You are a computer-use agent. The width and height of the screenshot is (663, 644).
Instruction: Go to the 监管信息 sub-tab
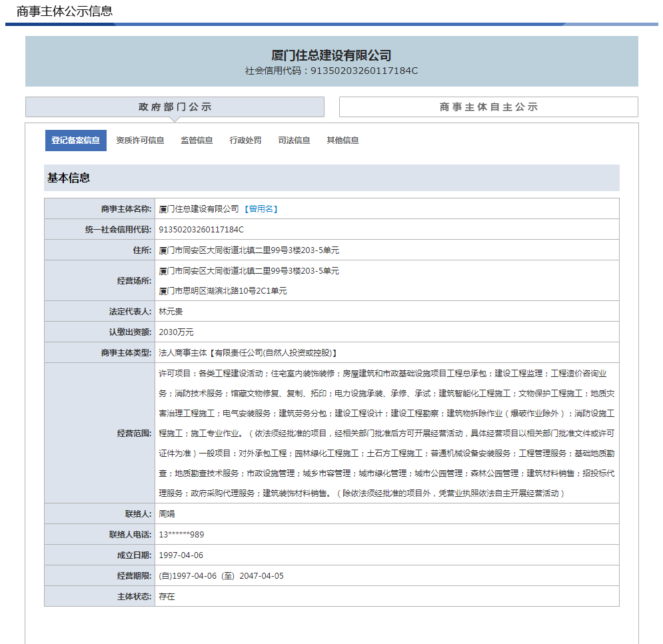click(197, 141)
